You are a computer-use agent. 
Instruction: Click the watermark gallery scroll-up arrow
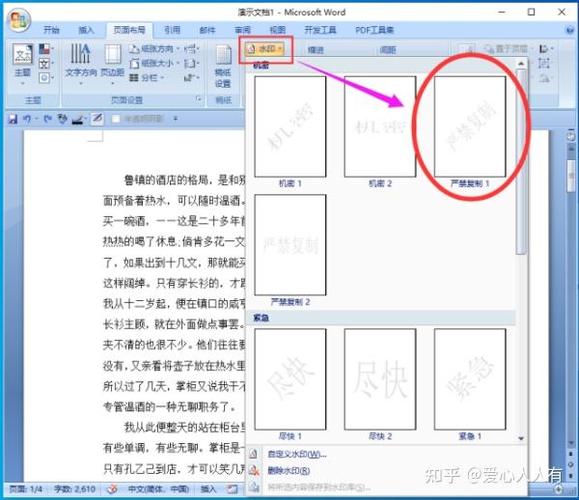tap(521, 64)
